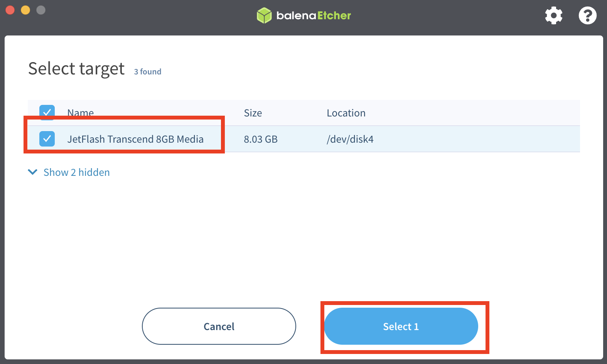The width and height of the screenshot is (607, 364).
Task: Open the settings gear icon
Action: click(x=553, y=15)
